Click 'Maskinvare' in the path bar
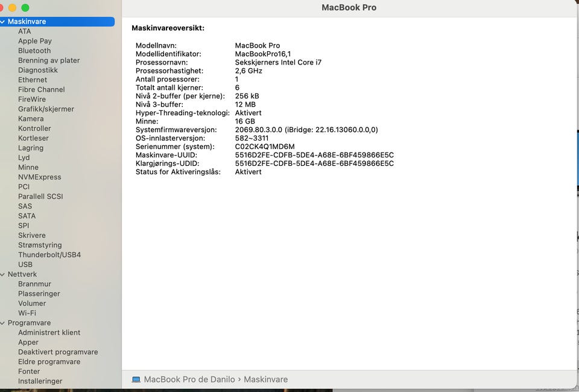The width and height of the screenshot is (579, 392). tap(265, 379)
